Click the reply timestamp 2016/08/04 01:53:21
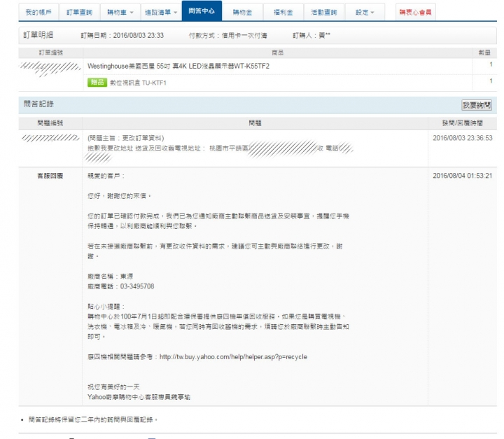504x439 pixels. (463, 176)
